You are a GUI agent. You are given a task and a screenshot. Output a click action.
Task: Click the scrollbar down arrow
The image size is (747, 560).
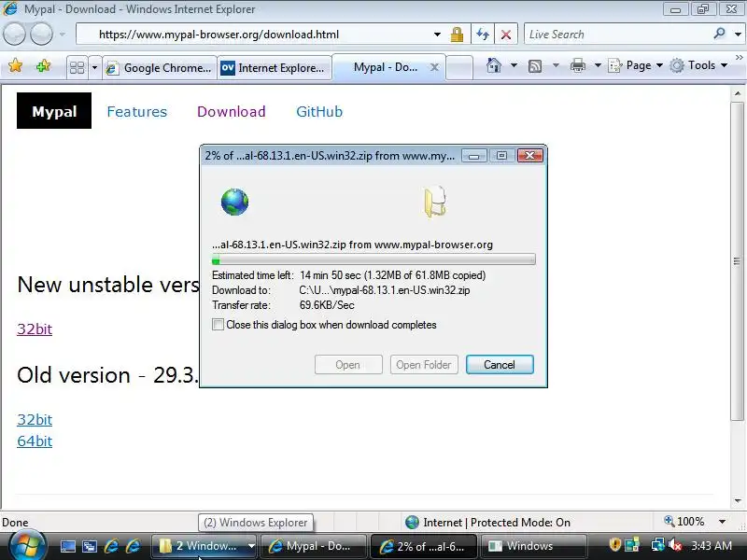737,501
